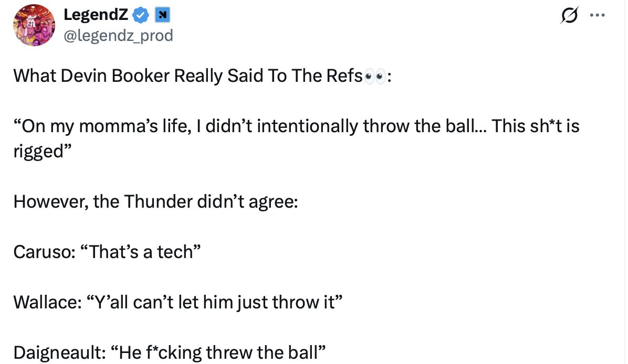The image size is (628, 364).
Task: Click the "What Devin Booker Really Said" line
Action: pyautogui.click(x=188, y=76)
